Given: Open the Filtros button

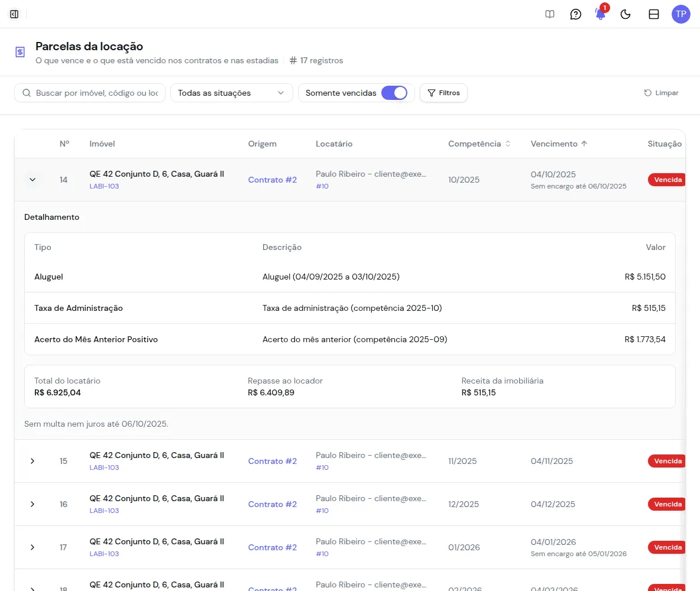Looking at the screenshot, I should click(x=443, y=93).
